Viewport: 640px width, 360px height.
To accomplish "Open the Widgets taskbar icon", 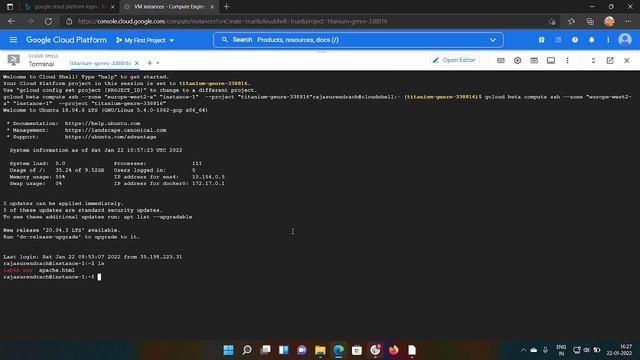I will (284, 350).
